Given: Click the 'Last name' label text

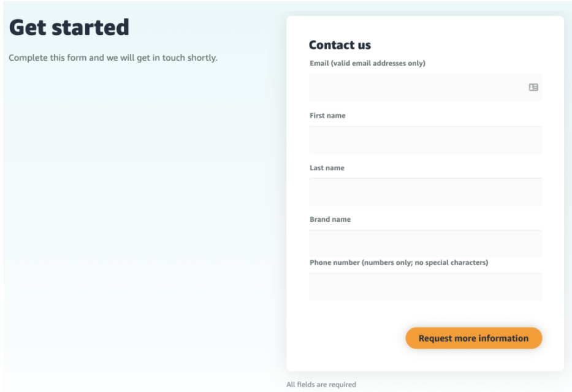Looking at the screenshot, I should pos(327,168).
